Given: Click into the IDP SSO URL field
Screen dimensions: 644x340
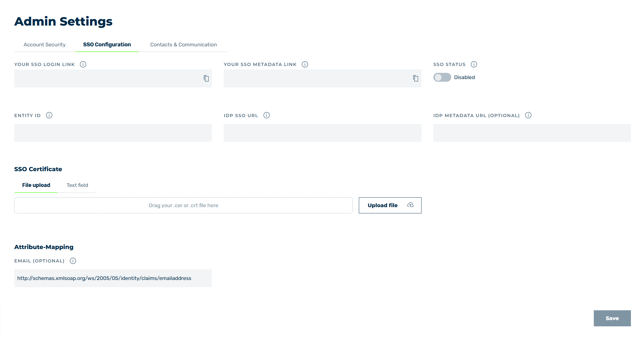Looking at the screenshot, I should click(x=322, y=133).
